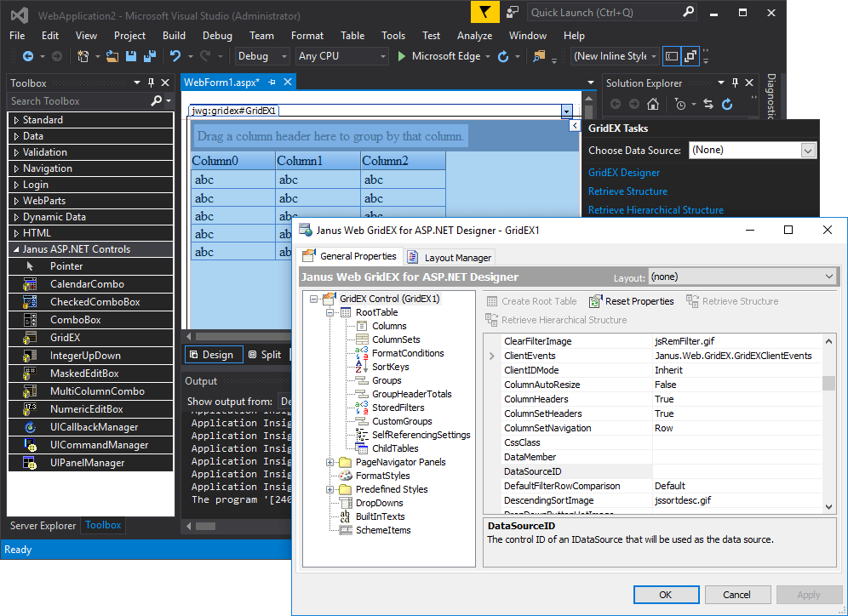Select MultiColumnCombo in the Toolbox
Viewport: 848px width, 616px height.
coord(90,391)
